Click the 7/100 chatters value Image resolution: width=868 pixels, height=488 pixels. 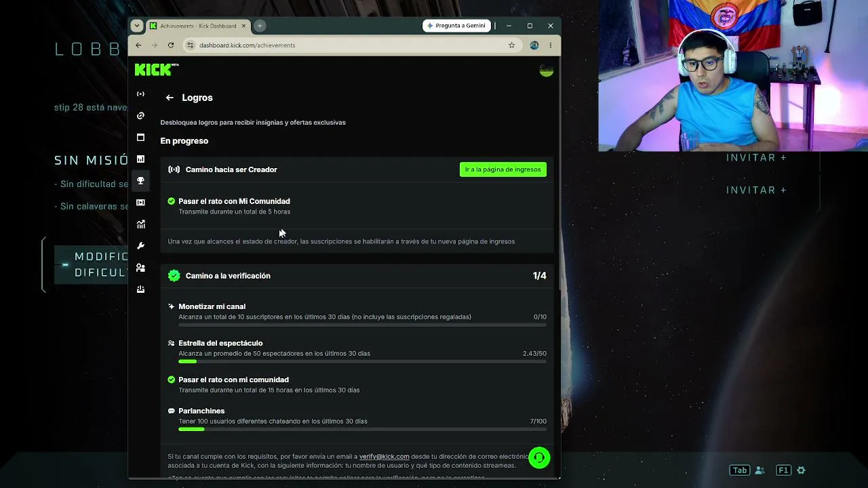(x=538, y=422)
